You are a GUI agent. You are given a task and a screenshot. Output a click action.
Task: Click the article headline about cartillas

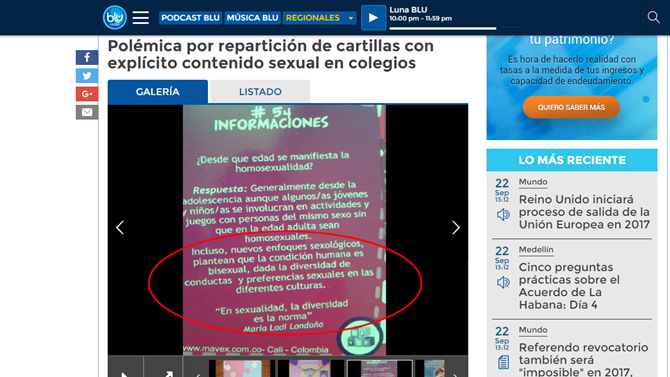pos(270,54)
